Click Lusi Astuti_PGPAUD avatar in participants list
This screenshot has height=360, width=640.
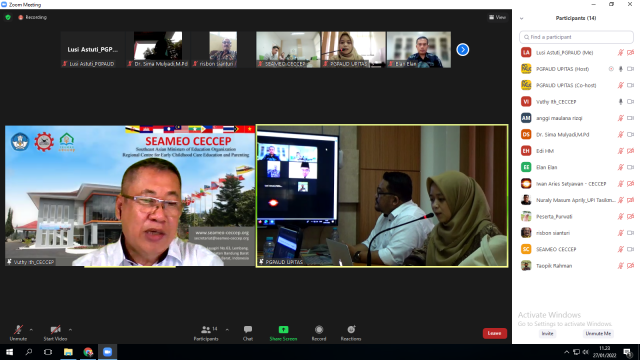pyautogui.click(x=526, y=52)
